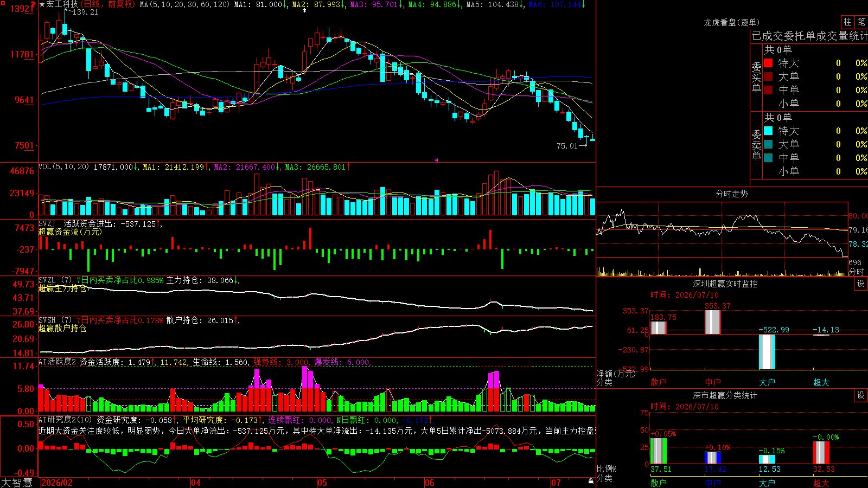Select the dark red 大单 buy-order swatch
Screen dimensions: 868x488
click(x=768, y=76)
